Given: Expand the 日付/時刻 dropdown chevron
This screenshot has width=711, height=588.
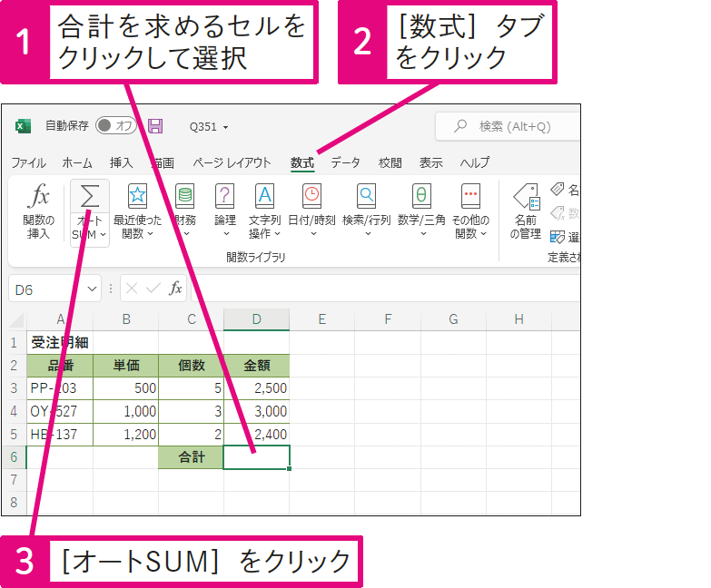Looking at the screenshot, I should coord(313,234).
